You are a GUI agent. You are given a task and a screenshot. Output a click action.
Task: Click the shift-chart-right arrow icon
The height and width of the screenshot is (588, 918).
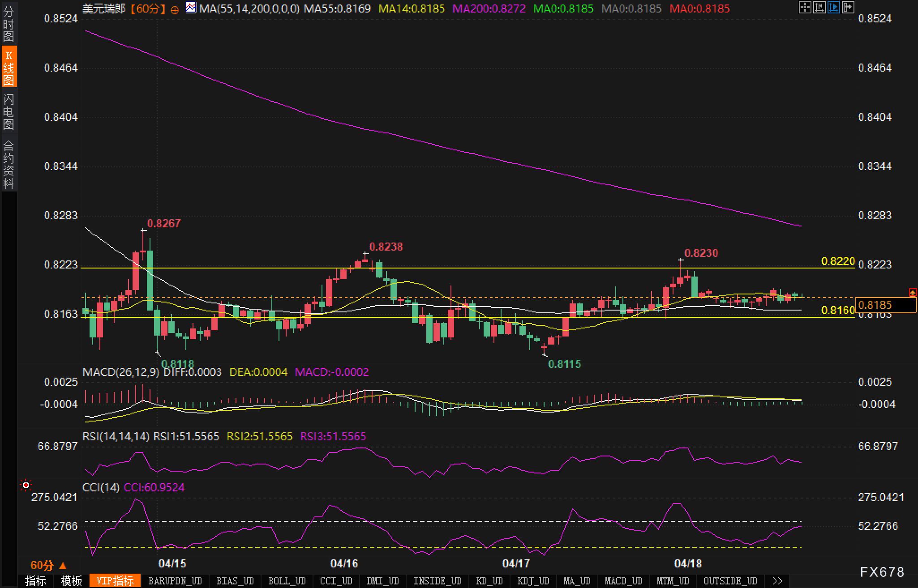tap(848, 8)
